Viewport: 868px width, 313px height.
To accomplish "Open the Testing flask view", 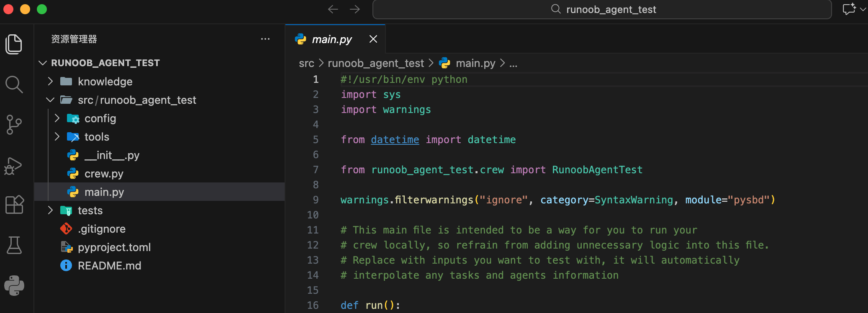I will coord(14,245).
